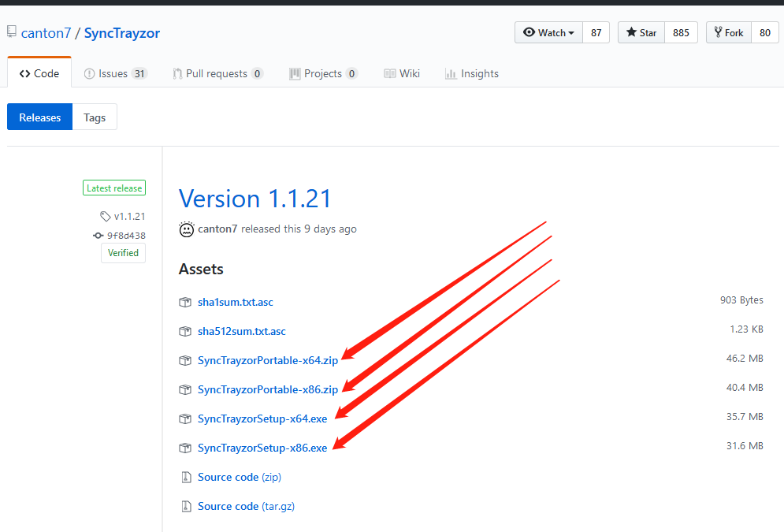Click the Latest release label
784x532 pixels.
tap(114, 188)
